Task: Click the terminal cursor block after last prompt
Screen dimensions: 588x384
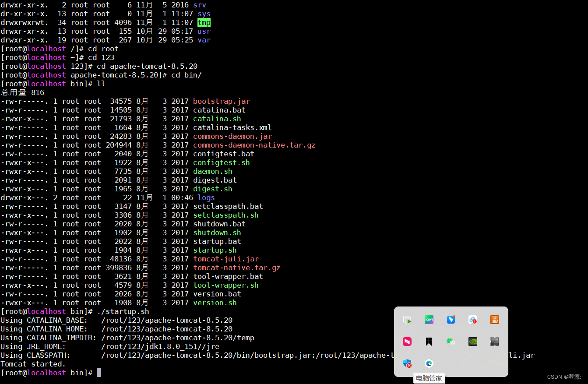Action: pos(99,373)
